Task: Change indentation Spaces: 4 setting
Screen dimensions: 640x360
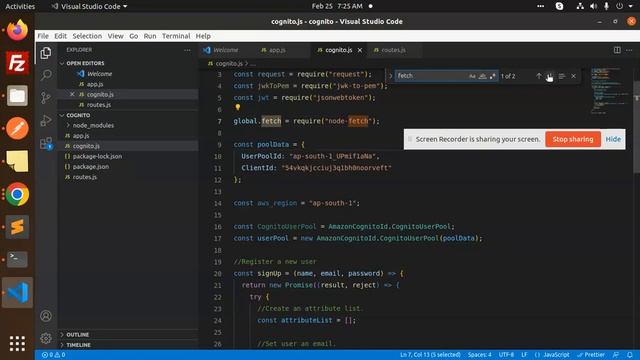Action: click(x=480, y=355)
